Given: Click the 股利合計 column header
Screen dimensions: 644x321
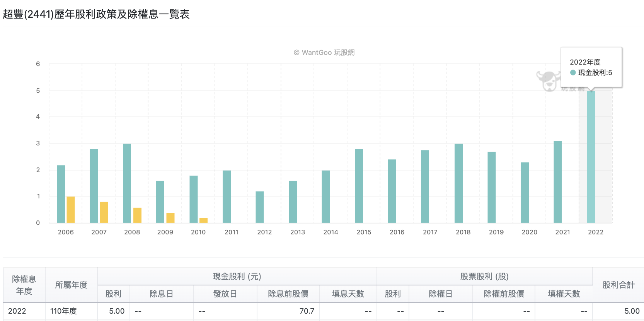Looking at the screenshot, I should (618, 285).
